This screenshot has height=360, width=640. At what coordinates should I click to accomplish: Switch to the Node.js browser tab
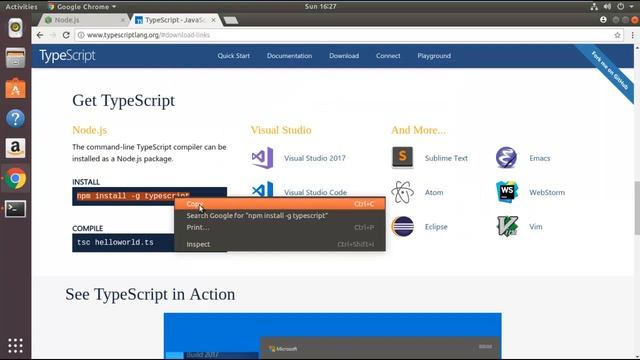84,20
